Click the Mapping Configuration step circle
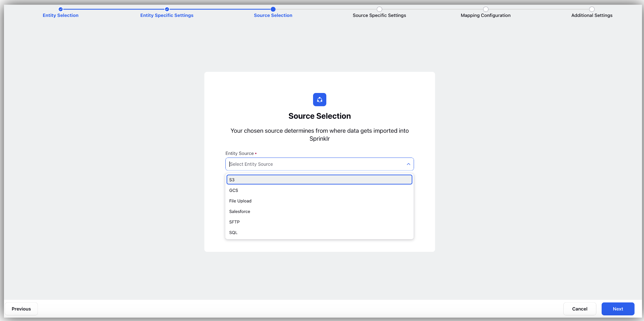Image resolution: width=644 pixels, height=321 pixels. [x=485, y=9]
